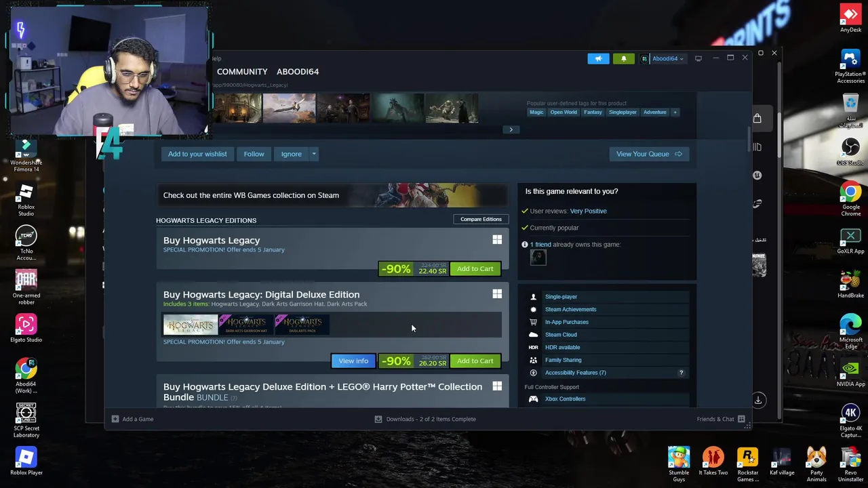Click the Windows icon for the Digital Deluxe Edition

tap(497, 294)
